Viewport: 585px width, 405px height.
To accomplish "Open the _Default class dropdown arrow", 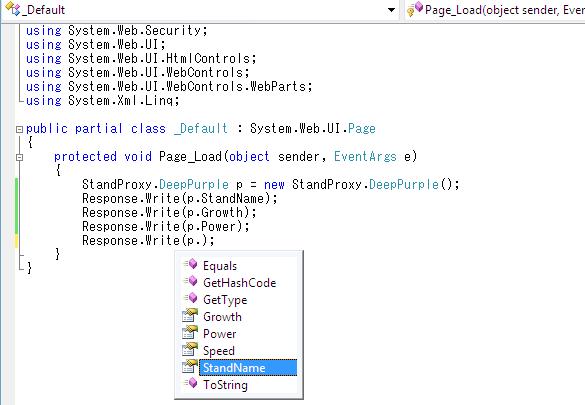I will click(x=391, y=10).
